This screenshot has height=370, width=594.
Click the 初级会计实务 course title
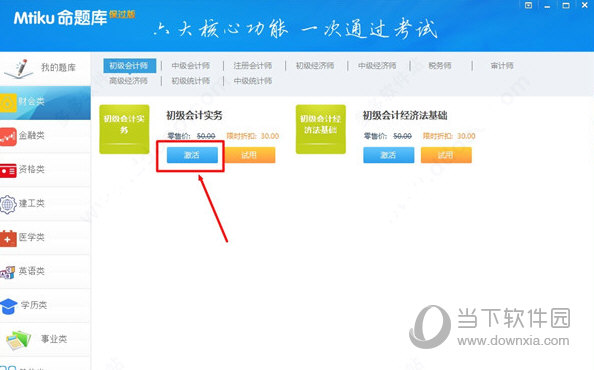point(194,116)
